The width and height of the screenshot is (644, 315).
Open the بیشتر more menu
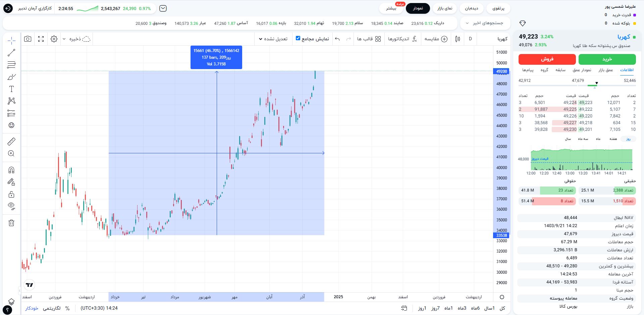pyautogui.click(x=391, y=8)
